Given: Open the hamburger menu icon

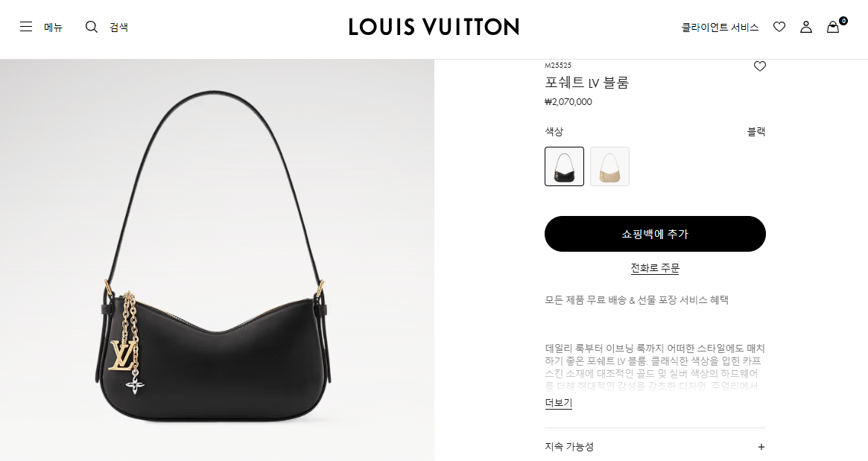Looking at the screenshot, I should pyautogui.click(x=26, y=27).
